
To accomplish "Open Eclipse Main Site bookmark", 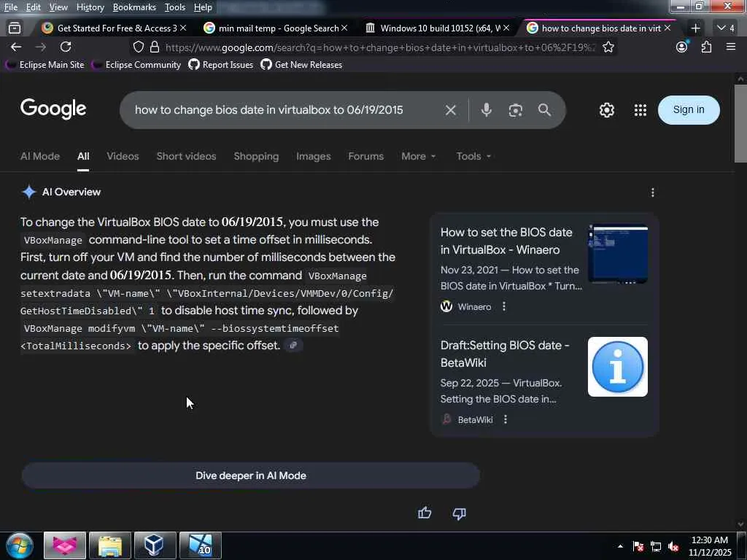I will (x=45, y=65).
